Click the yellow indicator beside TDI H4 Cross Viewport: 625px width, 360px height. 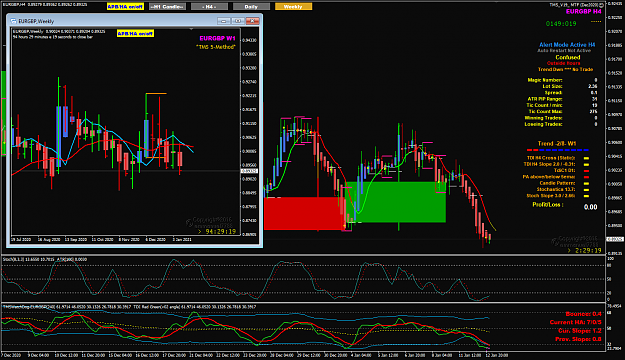pos(586,158)
